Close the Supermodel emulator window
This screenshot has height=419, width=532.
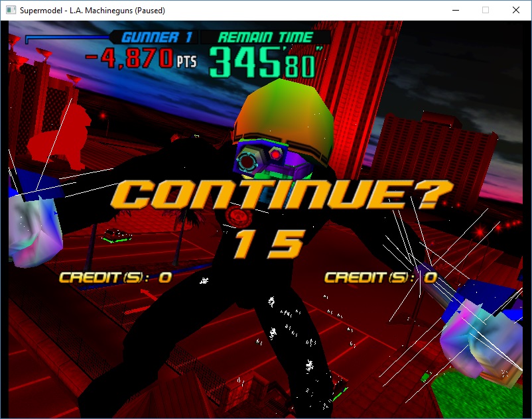515,10
